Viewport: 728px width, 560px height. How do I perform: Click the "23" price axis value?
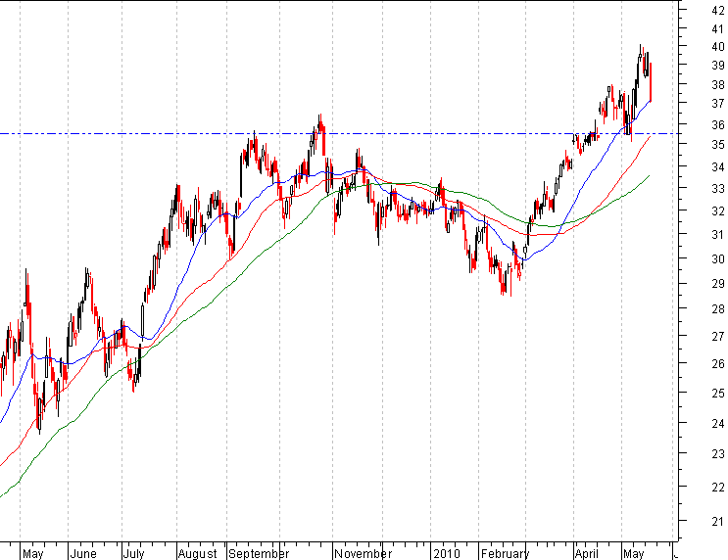[x=718, y=453]
